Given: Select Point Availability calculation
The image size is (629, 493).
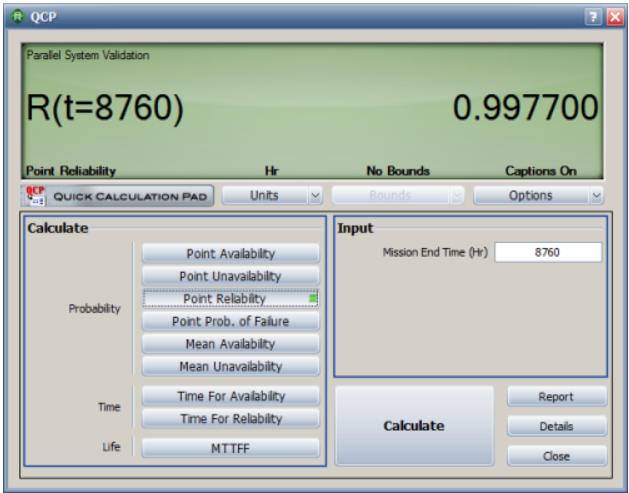Looking at the screenshot, I should 231,254.
